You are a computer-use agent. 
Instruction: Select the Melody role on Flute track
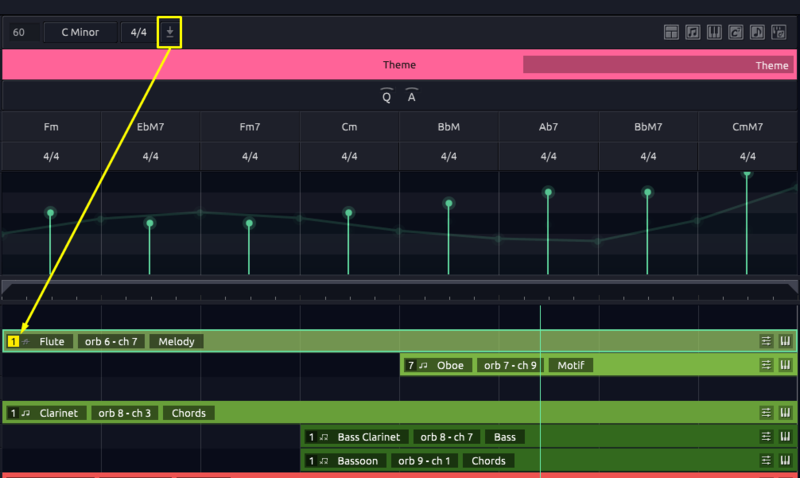pos(176,341)
